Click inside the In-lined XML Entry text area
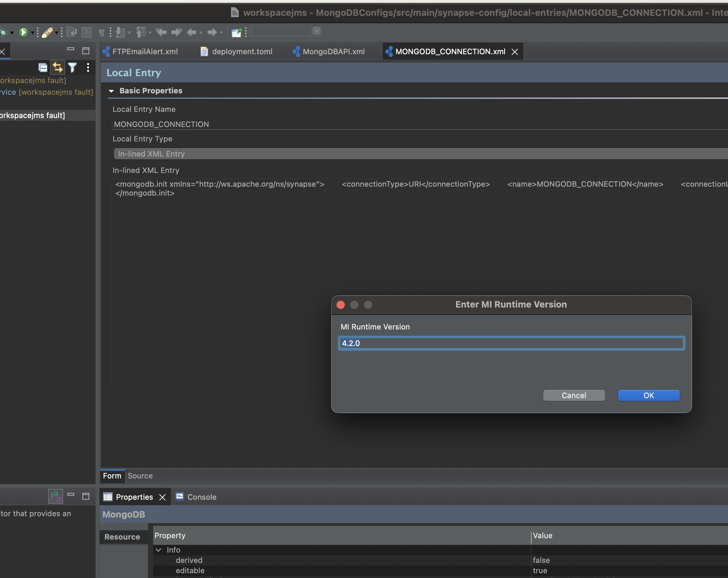This screenshot has height=578, width=728. pos(420,281)
